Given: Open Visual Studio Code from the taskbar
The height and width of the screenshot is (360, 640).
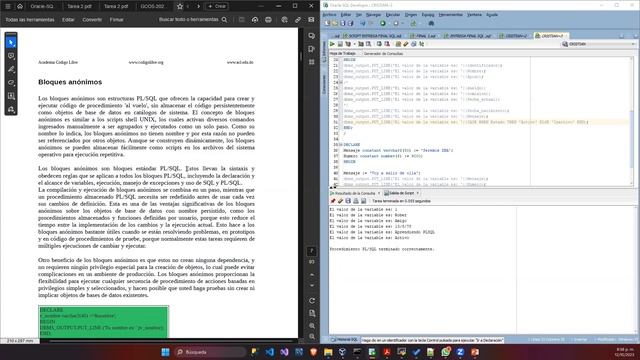Looking at the screenshot, I should (269, 352).
